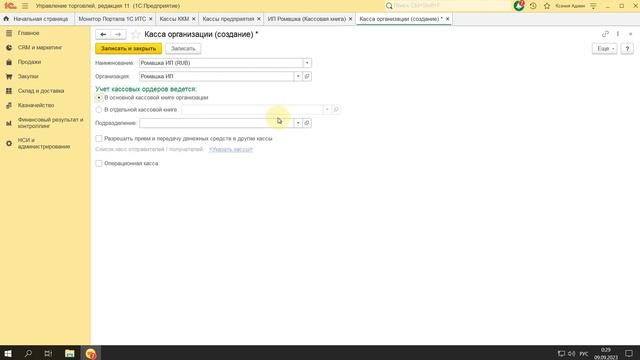Expand the Организация dropdown arrow
The height and width of the screenshot is (360, 640).
[x=298, y=76]
